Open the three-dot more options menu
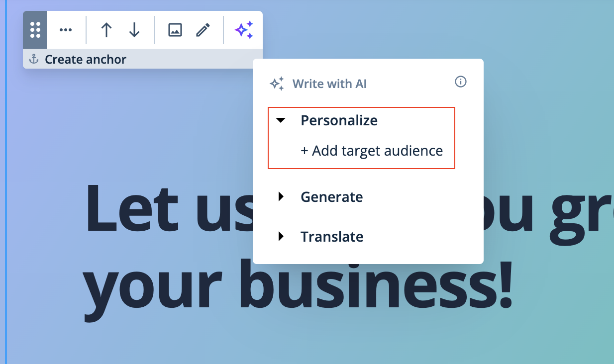614x364 pixels. click(x=66, y=30)
